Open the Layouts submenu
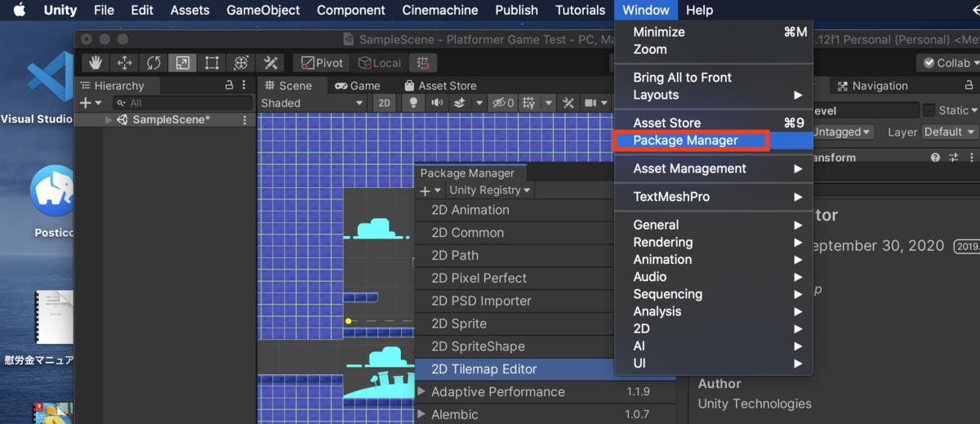This screenshot has width=980, height=424. (713, 95)
